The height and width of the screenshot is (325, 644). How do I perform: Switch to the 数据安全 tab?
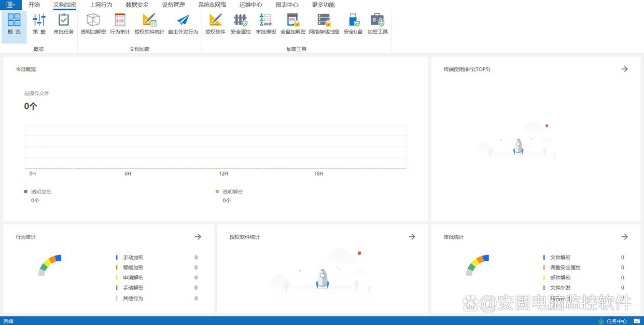click(x=137, y=5)
